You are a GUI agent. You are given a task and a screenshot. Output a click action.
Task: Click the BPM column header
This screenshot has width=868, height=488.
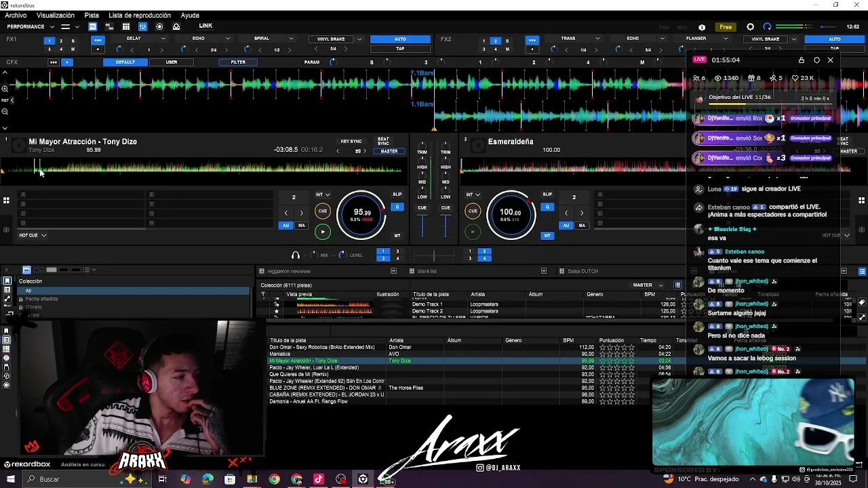(568, 340)
